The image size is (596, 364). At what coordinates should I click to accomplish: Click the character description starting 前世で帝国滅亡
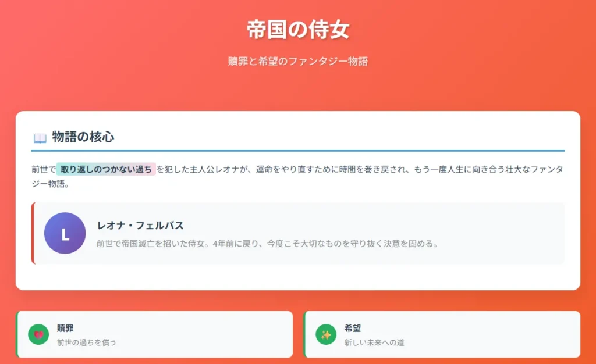(x=267, y=244)
